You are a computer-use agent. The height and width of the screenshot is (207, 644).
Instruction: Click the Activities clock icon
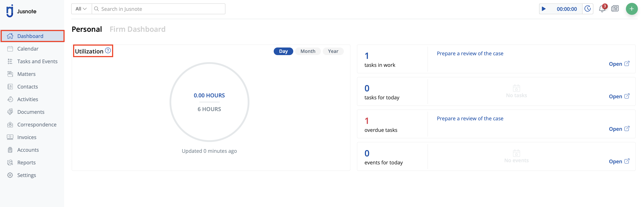(x=10, y=99)
